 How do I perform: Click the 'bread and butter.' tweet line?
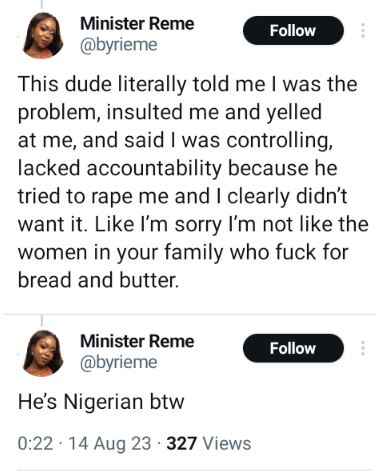pos(98,280)
